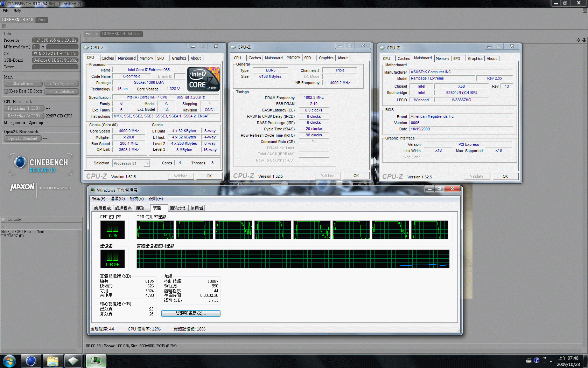The image size is (588, 368).
Task: Click the physical memory usage history graph
Action: [293, 259]
